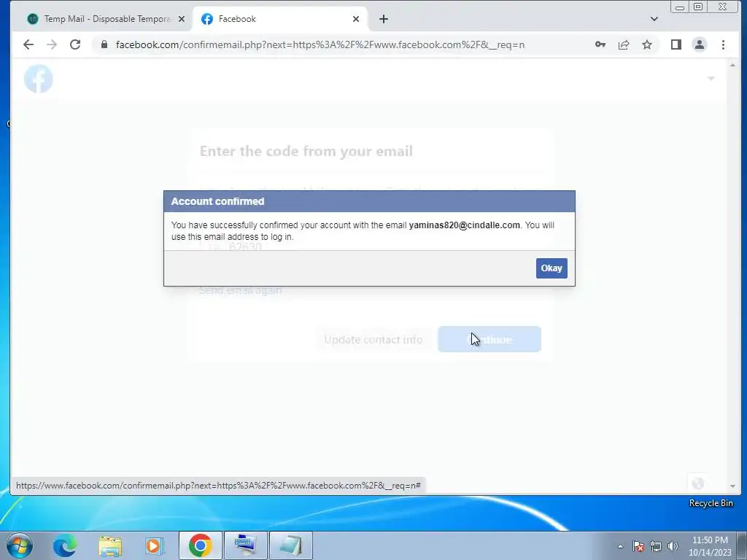747x560 pixels.
Task: Click the page scrollbar down arrow
Action: [732, 486]
